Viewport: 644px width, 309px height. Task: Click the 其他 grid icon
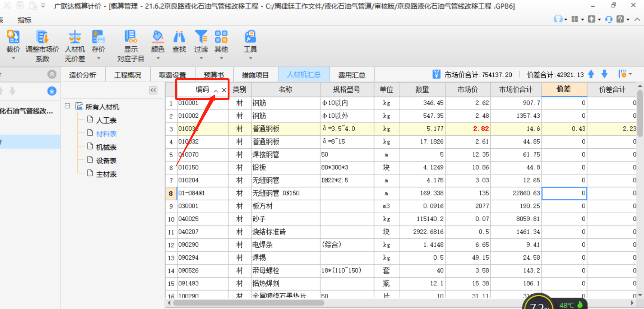click(x=221, y=37)
